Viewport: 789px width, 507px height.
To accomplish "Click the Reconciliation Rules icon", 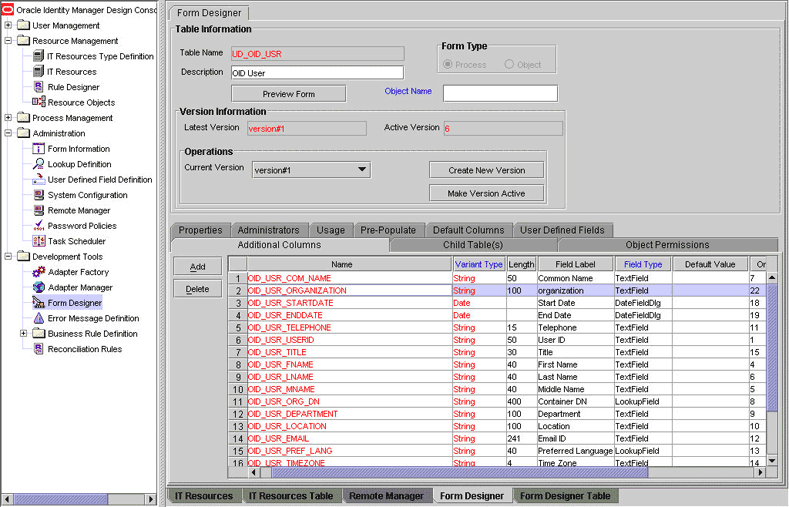I will pos(39,349).
